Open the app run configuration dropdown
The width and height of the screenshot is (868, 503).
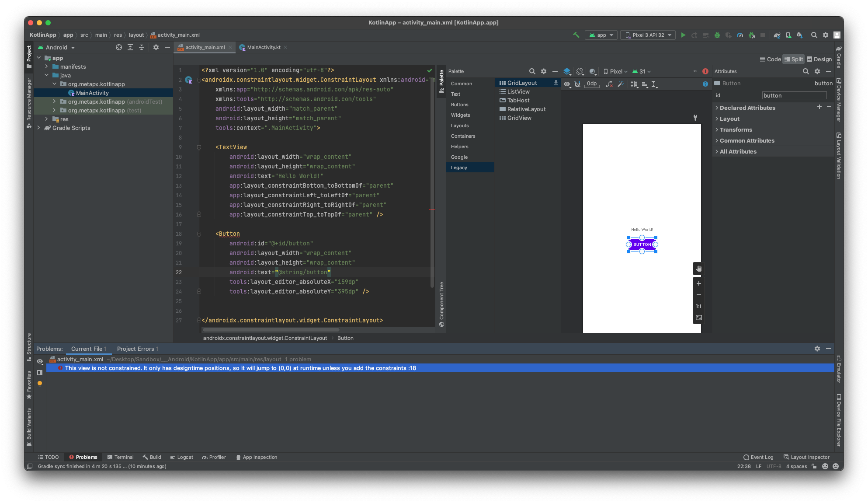click(601, 35)
